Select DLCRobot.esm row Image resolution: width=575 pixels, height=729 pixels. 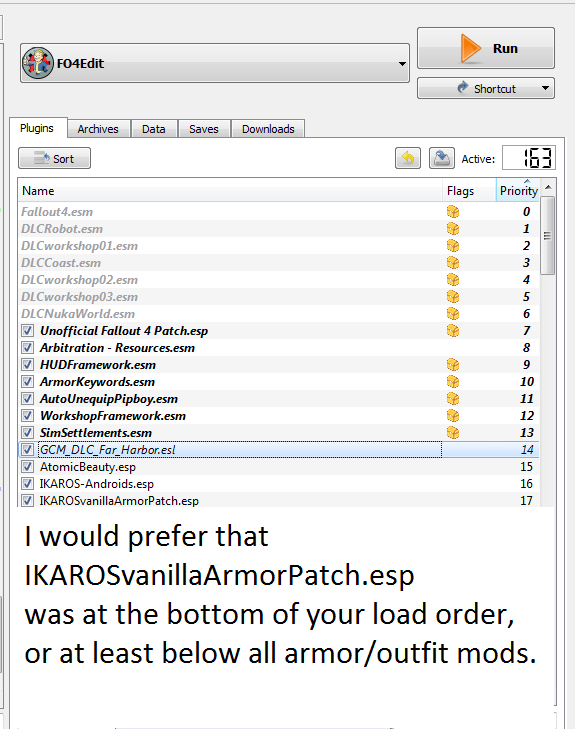[x=279, y=229]
